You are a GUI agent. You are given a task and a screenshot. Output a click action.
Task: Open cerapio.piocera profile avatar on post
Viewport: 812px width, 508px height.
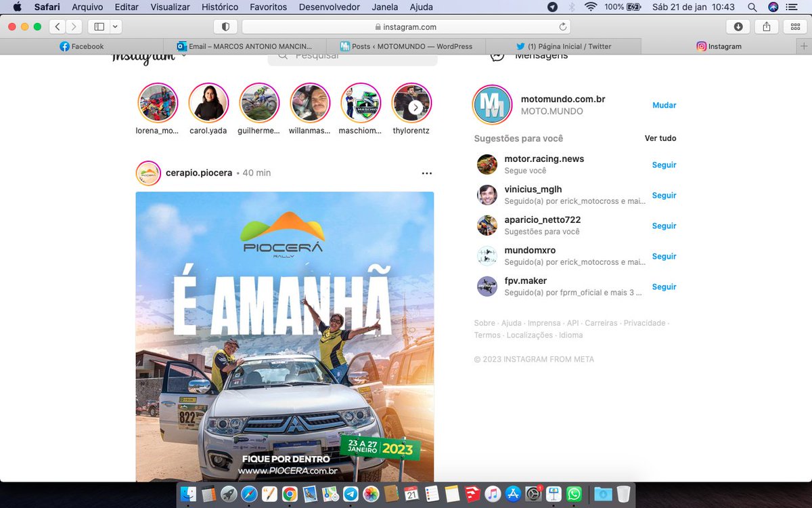[x=148, y=173]
